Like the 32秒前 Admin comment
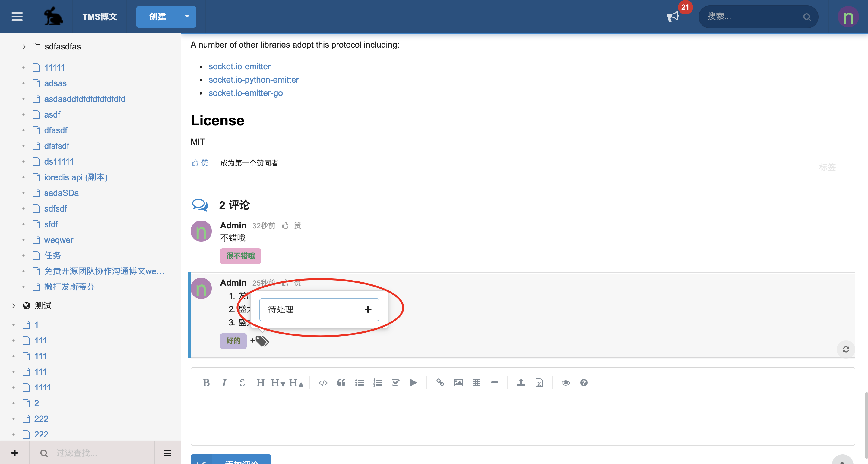This screenshot has width=868, height=464. click(x=291, y=225)
